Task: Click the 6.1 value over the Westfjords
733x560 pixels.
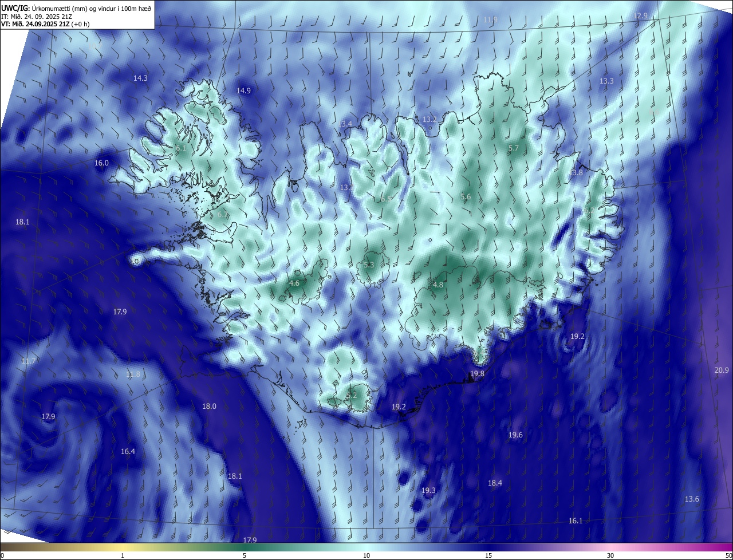Action: click(182, 148)
